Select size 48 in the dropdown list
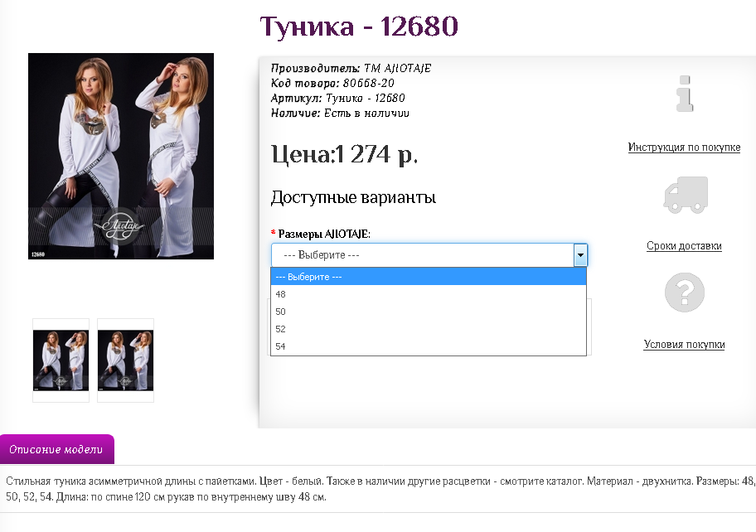This screenshot has width=756, height=532. click(428, 294)
